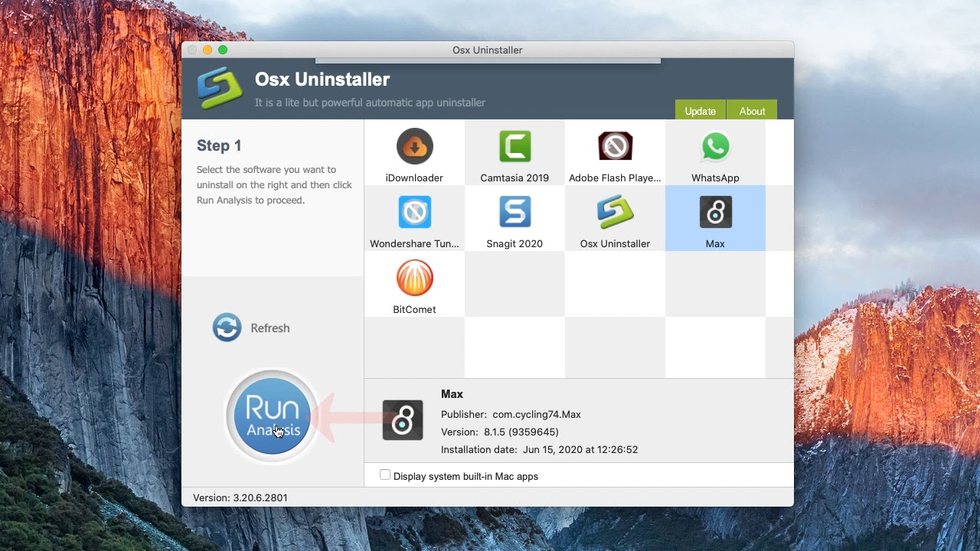The height and width of the screenshot is (551, 980).
Task: Click the Version 3.20.6.2801 status text
Action: click(240, 497)
